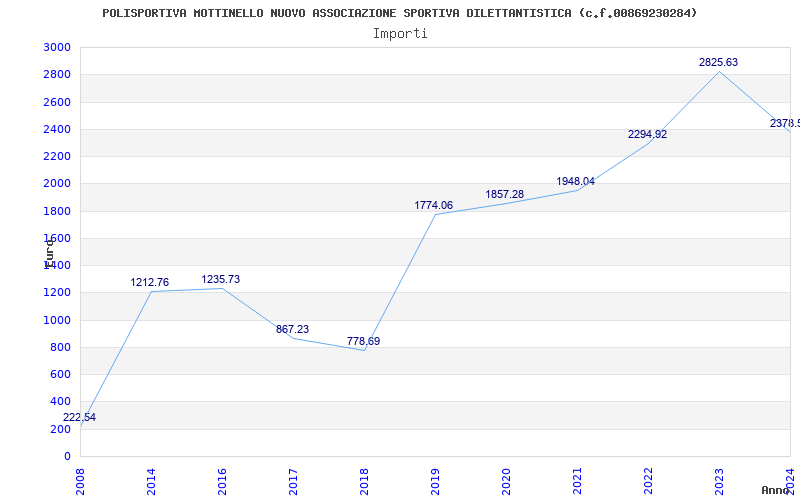800x500 pixels.
Task: Click the data label 1212.76
Action: click(x=149, y=282)
